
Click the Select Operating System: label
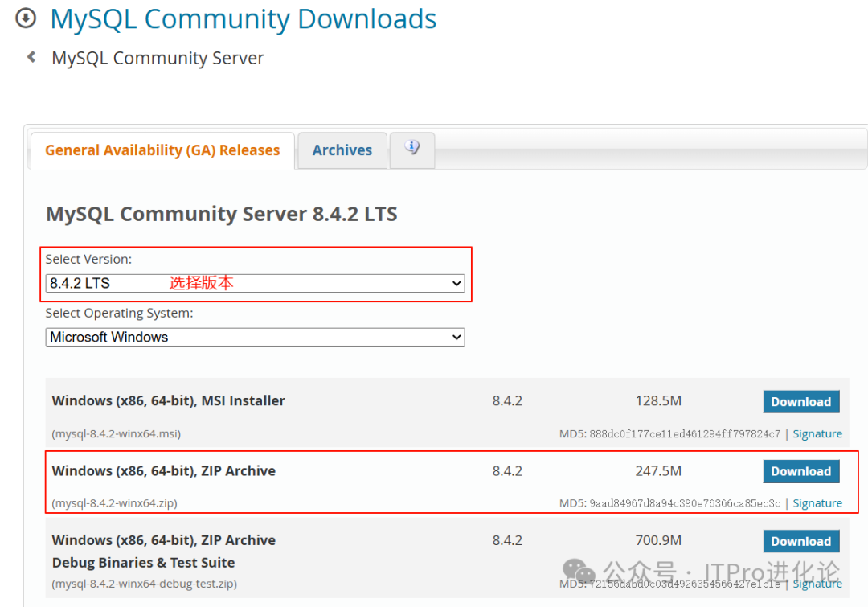(x=119, y=313)
